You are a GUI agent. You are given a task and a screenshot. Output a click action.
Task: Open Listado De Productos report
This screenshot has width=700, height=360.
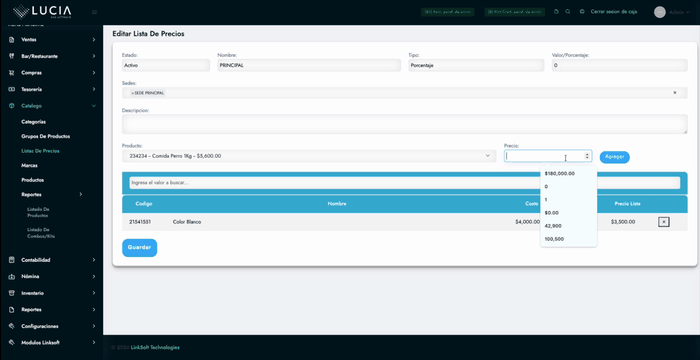tap(38, 212)
